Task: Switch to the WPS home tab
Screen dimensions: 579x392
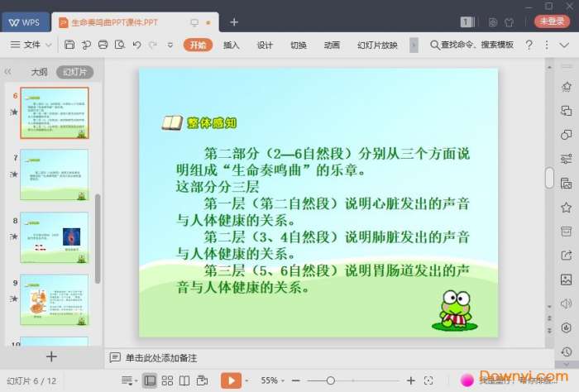Action: [x=25, y=22]
